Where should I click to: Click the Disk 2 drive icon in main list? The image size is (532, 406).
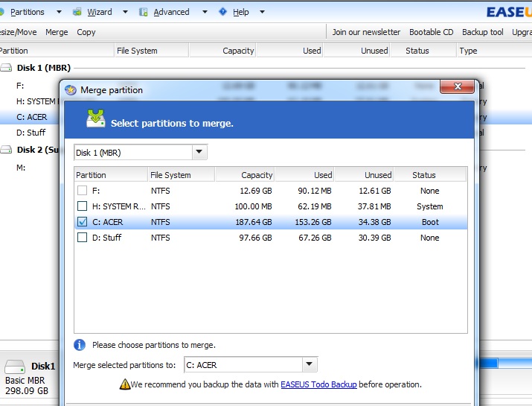[x=6, y=150]
